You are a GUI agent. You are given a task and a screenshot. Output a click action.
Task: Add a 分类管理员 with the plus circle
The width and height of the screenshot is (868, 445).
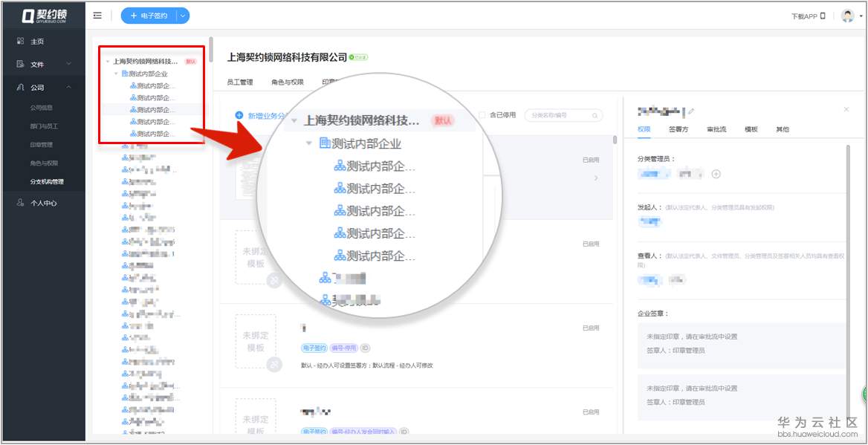716,175
